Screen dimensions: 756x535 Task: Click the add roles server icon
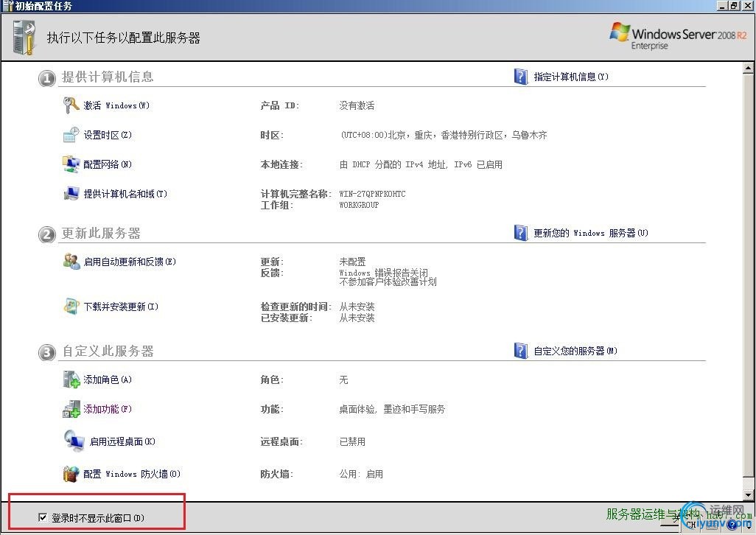pos(71,380)
